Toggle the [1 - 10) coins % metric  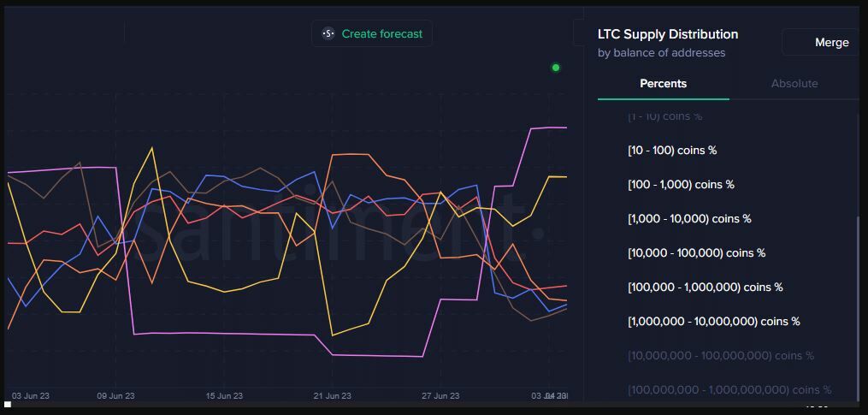664,116
